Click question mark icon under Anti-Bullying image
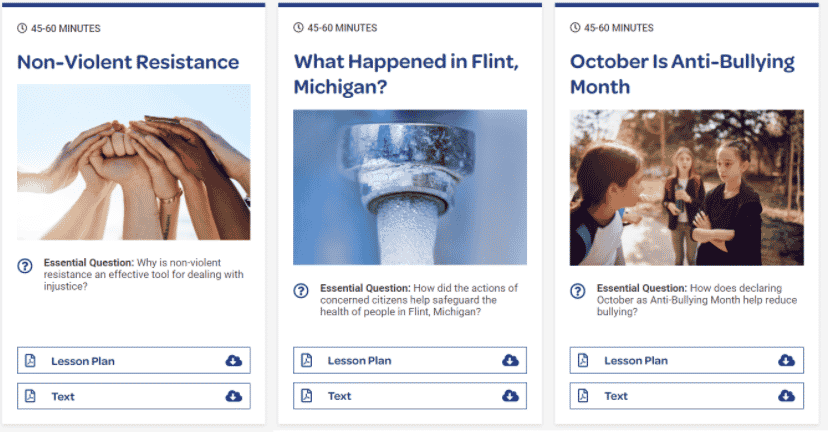The height and width of the screenshot is (432, 828). (x=578, y=290)
